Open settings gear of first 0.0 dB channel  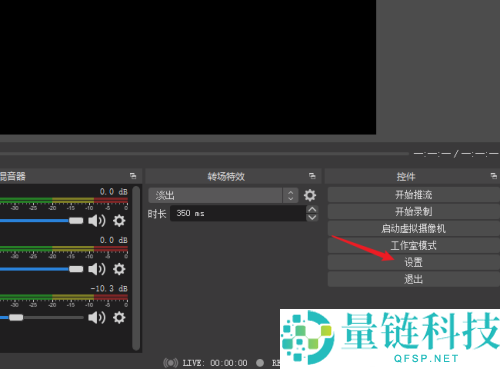click(119, 221)
